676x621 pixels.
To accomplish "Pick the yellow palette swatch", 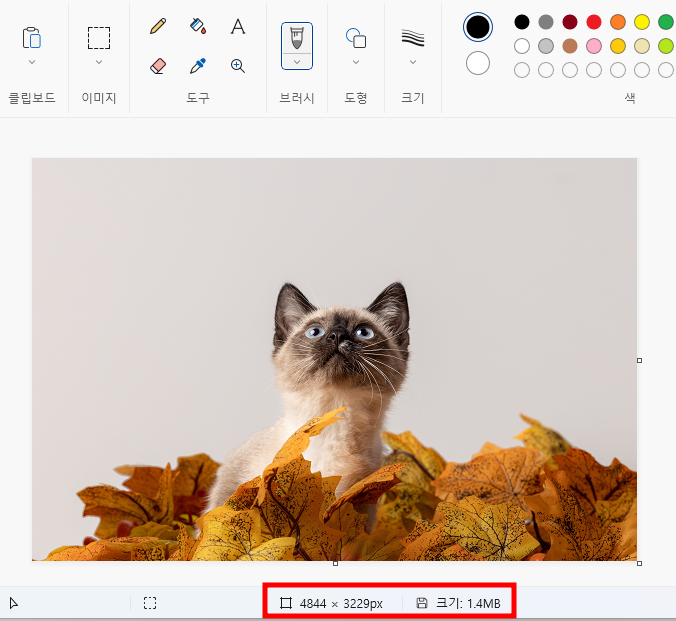I will point(642,22).
